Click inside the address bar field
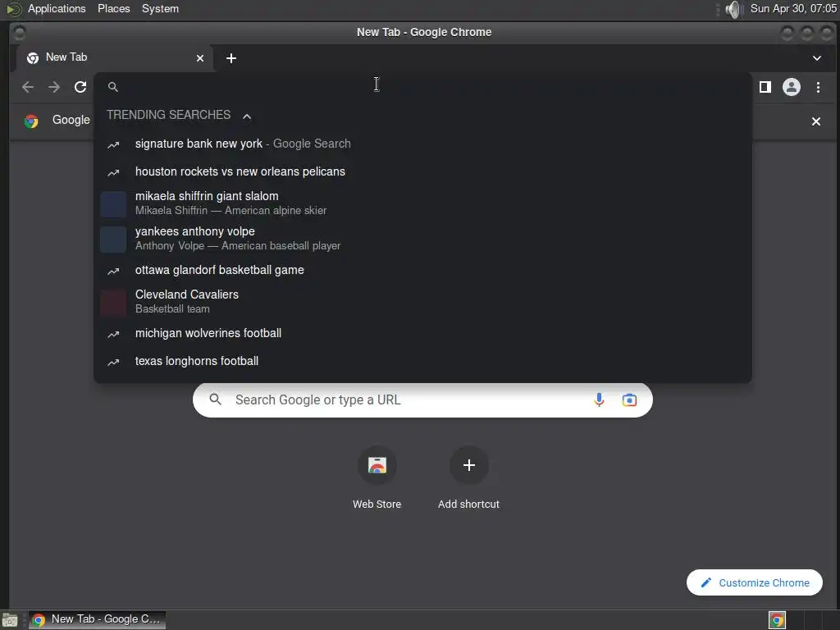Viewport: 840px width, 630px height. coord(422,87)
